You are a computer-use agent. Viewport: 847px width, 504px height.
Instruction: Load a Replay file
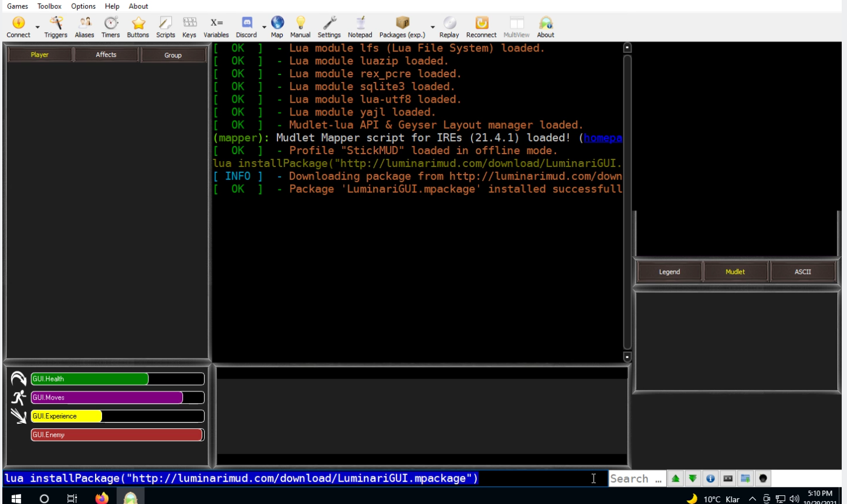coord(449,26)
